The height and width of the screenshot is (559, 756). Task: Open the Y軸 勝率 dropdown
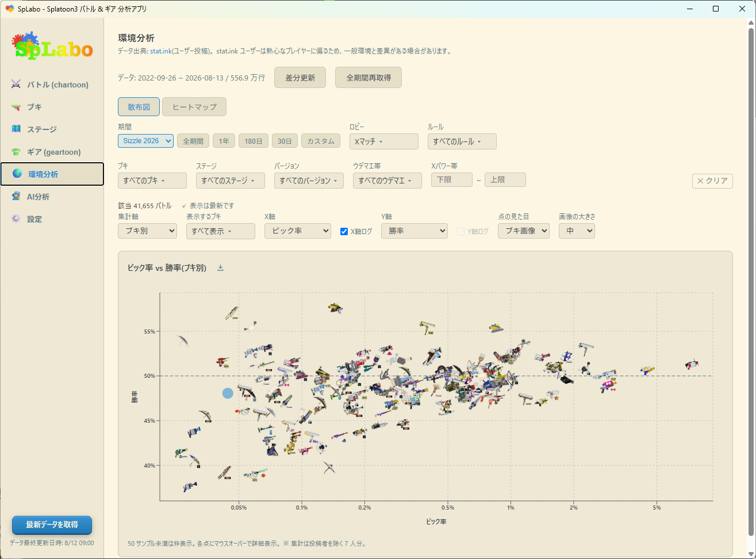click(x=414, y=231)
